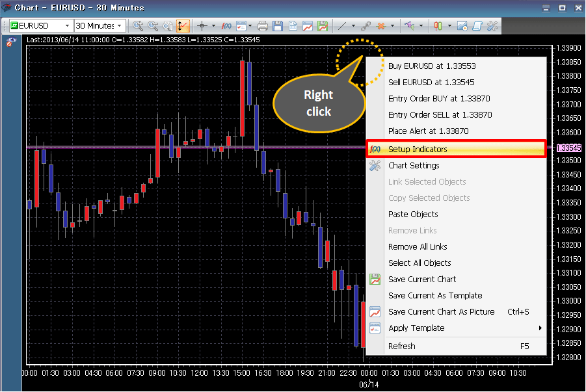Open Setup Indicators from context menu
Image resolution: width=586 pixels, height=392 pixels.
457,149
